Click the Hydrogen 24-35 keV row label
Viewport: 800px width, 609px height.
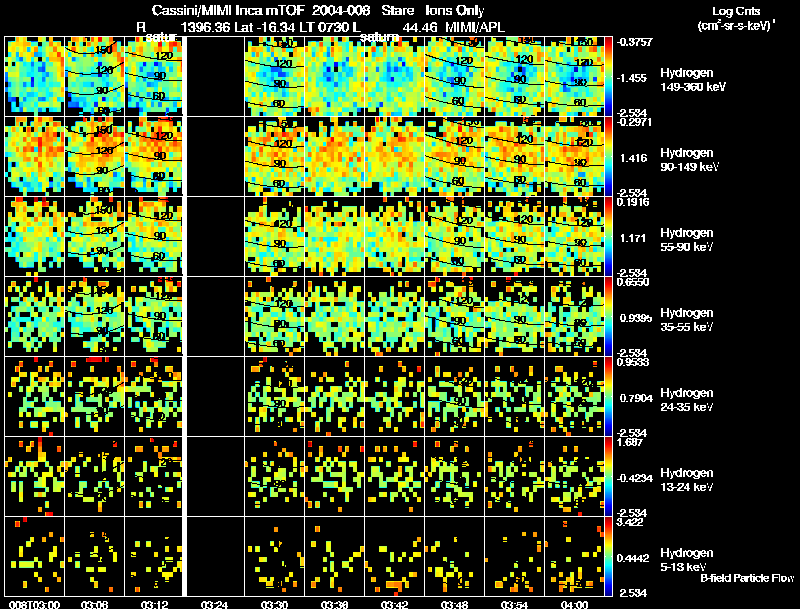[x=687, y=400]
